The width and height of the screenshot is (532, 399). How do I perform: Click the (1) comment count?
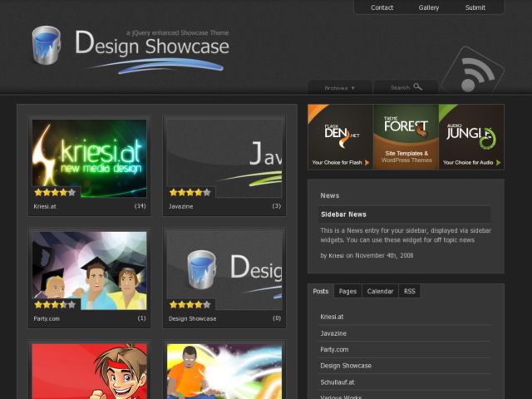[141, 318]
